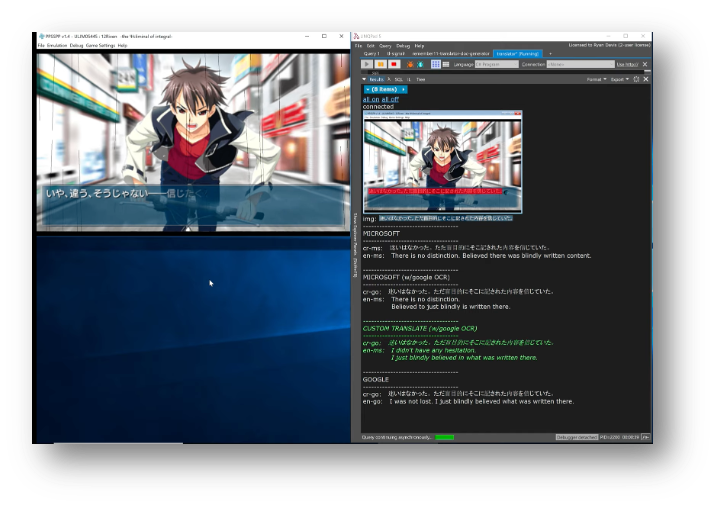Open PPSSPP File menu
Screen dimensions: 716x506
[41, 46]
